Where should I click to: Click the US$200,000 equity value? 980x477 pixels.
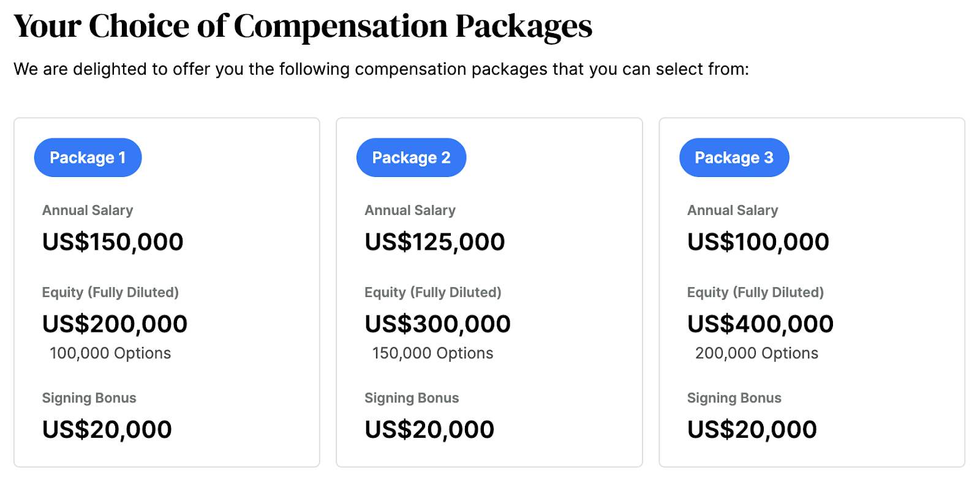115,324
